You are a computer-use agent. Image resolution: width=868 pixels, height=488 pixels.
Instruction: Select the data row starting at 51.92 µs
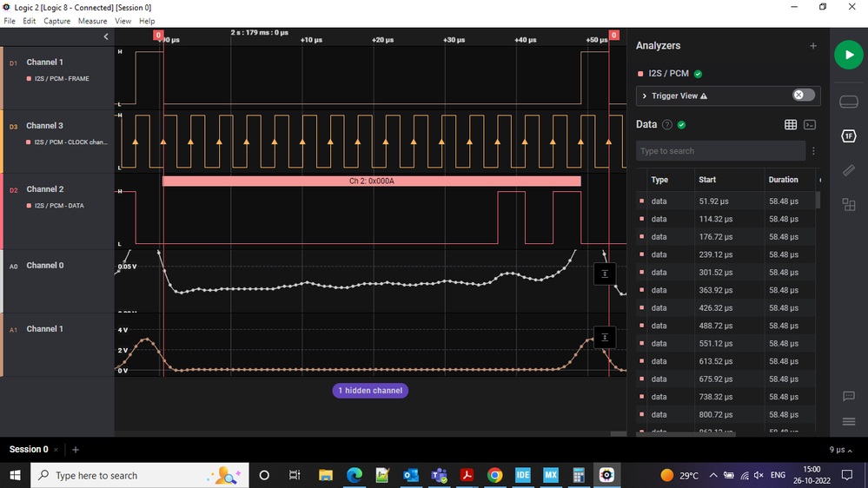click(726, 201)
